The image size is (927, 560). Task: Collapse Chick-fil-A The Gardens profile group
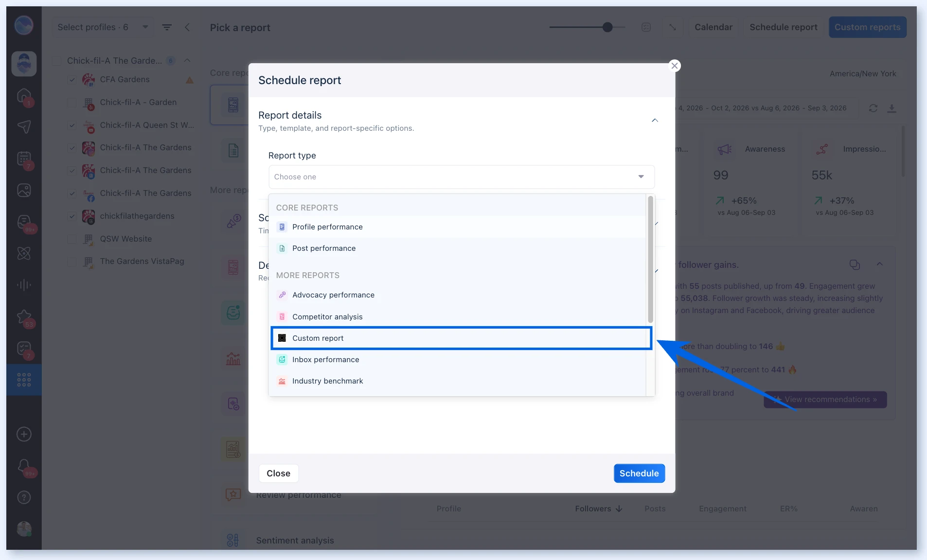pos(187,61)
